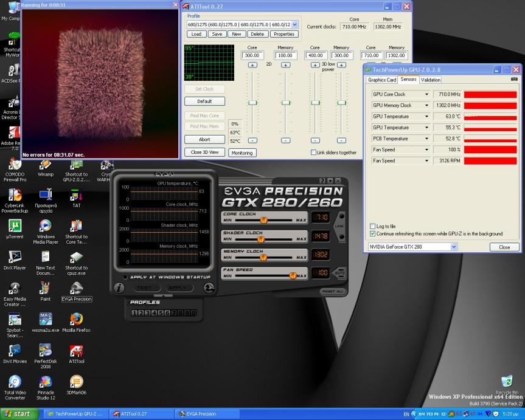Switch to EVGA Precision taskbar item

(x=207, y=414)
